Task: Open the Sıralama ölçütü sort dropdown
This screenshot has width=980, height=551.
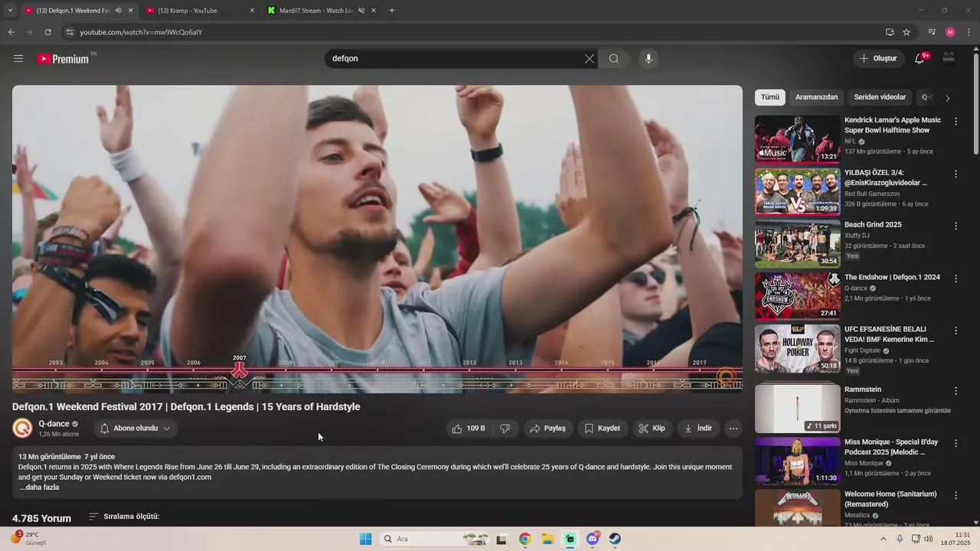Action: (x=124, y=517)
